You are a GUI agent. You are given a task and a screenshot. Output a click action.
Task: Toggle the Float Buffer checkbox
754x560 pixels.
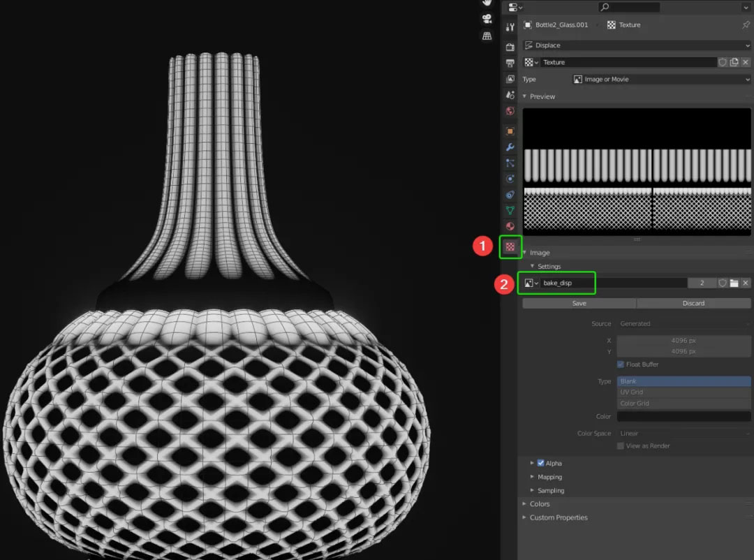621,364
